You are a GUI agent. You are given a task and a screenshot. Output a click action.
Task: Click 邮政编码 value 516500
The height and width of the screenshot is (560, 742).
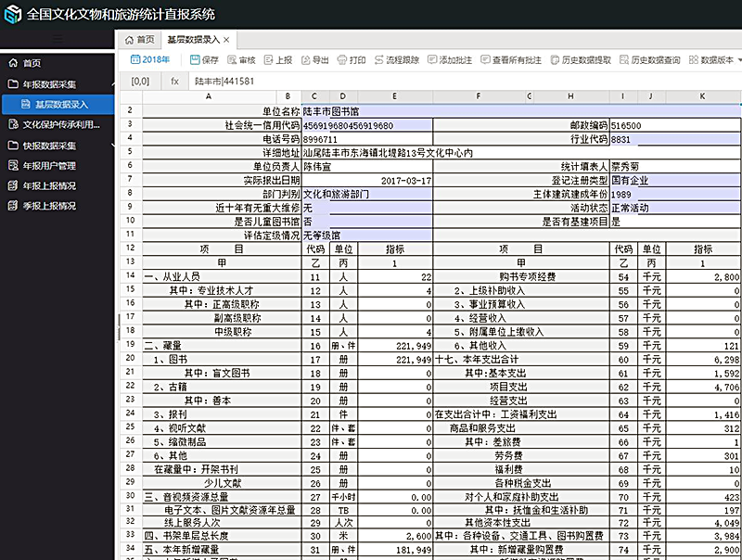pyautogui.click(x=675, y=125)
